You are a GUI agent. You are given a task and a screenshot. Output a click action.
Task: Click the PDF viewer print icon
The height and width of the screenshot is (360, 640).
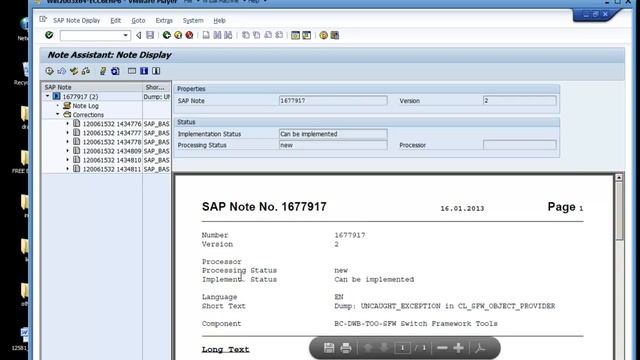click(346, 348)
